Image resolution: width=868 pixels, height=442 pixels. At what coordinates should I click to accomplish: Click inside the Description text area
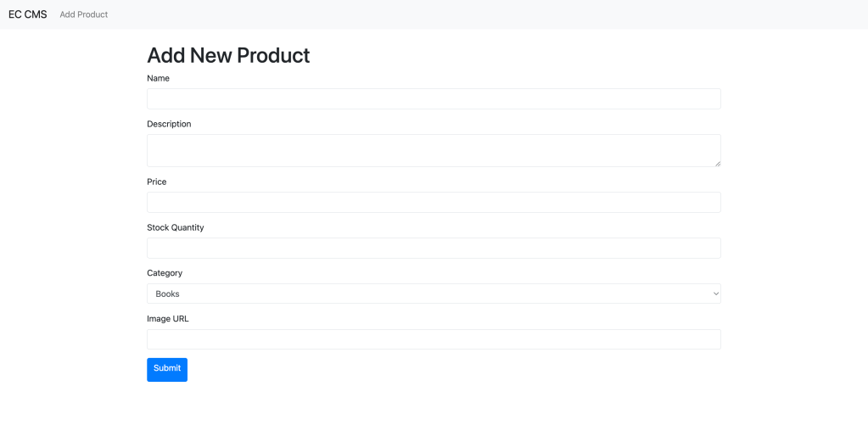click(434, 150)
